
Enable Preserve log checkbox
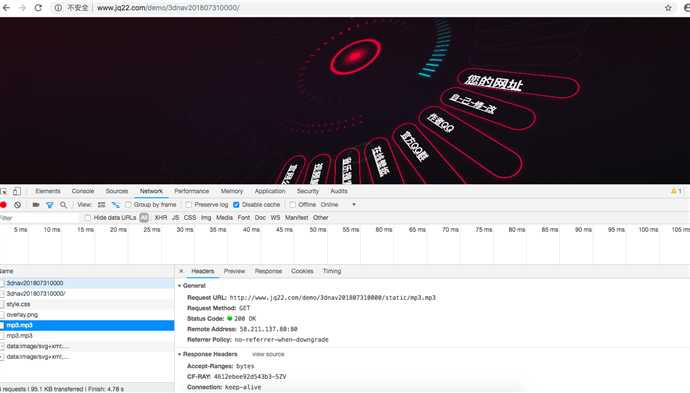[x=189, y=205]
